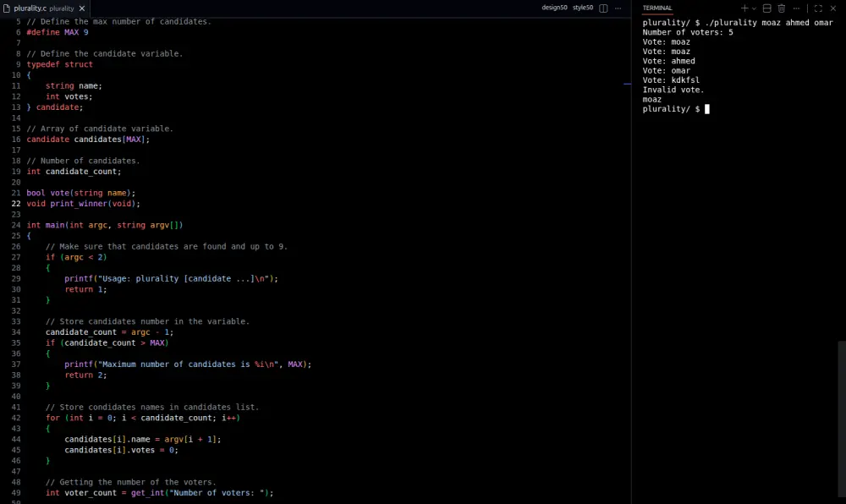Click 'int main(int argc, string argv[])' line
The image size is (846, 504).
(105, 225)
